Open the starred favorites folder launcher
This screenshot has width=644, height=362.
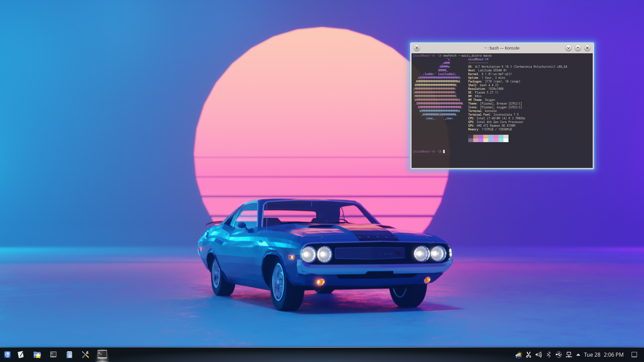pos(37,355)
